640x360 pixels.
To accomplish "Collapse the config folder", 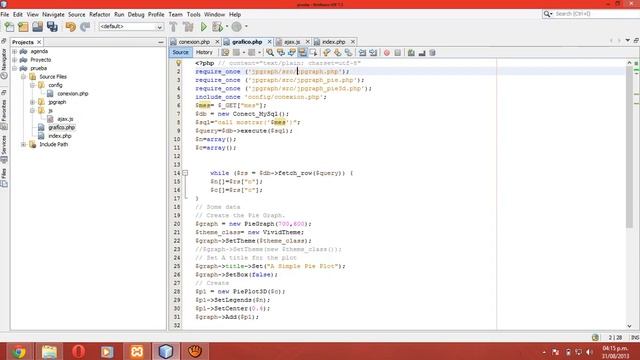I will tap(32, 85).
